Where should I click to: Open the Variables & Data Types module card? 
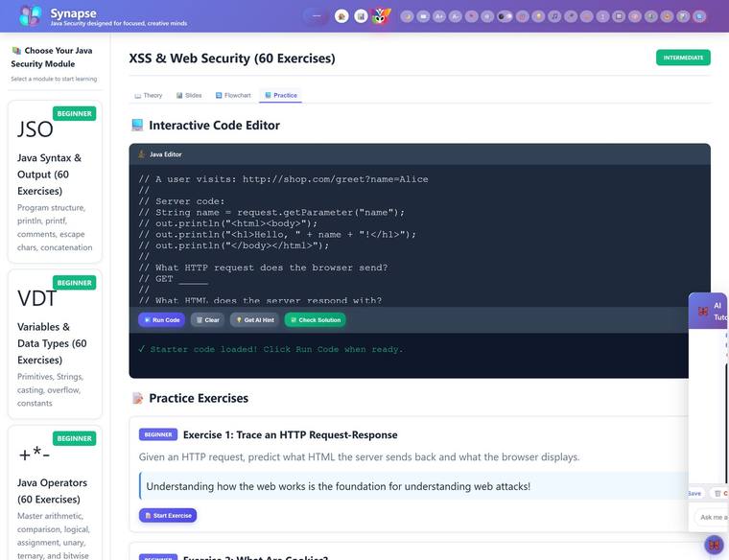55,344
